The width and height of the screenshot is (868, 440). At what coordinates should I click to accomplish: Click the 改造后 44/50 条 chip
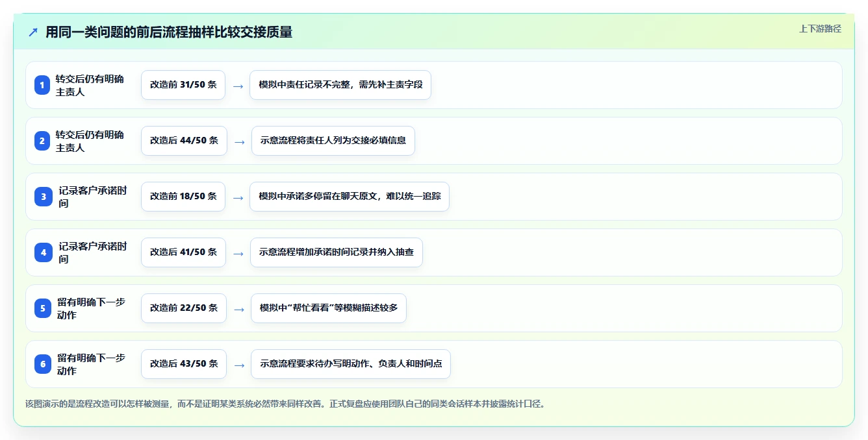pyautogui.click(x=184, y=141)
